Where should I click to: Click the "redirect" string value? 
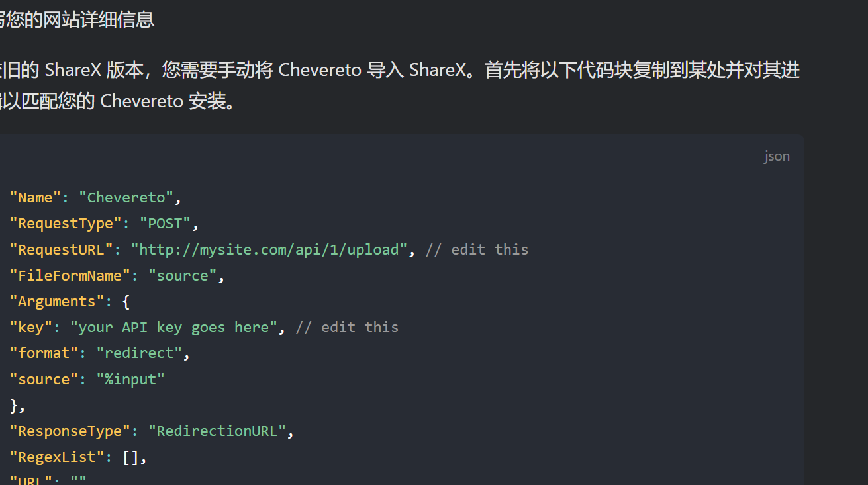(139, 353)
